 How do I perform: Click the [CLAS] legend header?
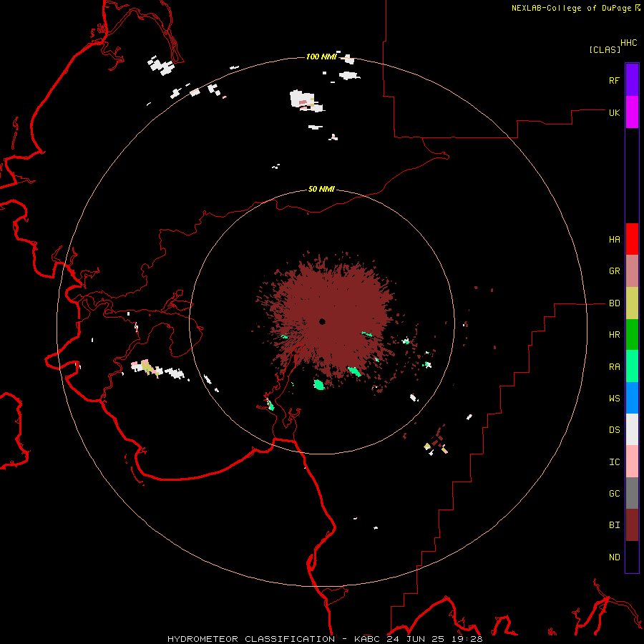(x=605, y=49)
